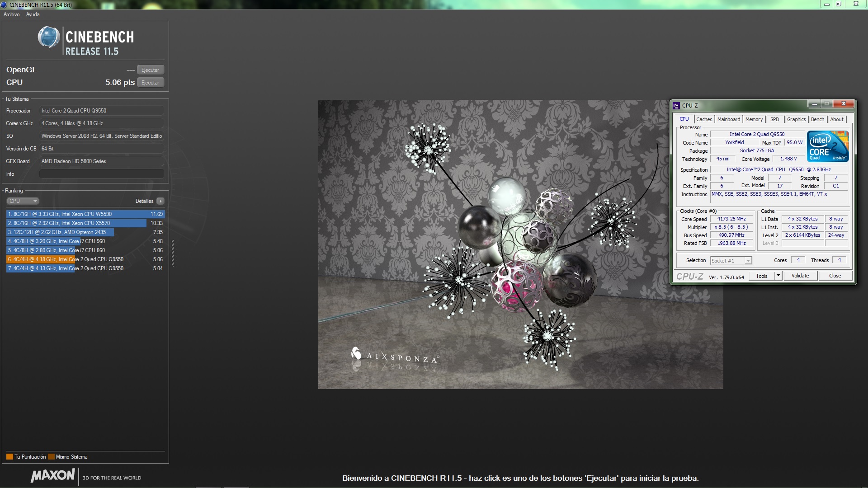
Task: Click the Procesador field Intel Core 2 Quad
Action: pos(102,111)
